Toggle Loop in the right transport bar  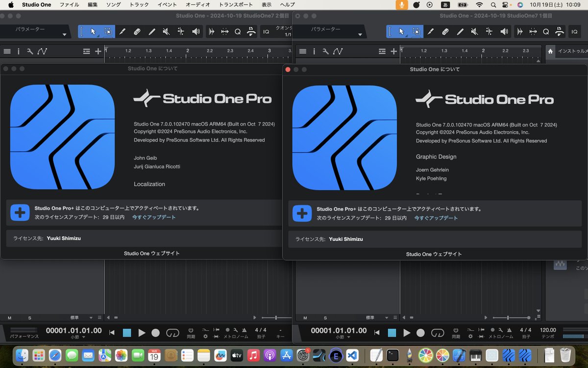click(x=438, y=333)
